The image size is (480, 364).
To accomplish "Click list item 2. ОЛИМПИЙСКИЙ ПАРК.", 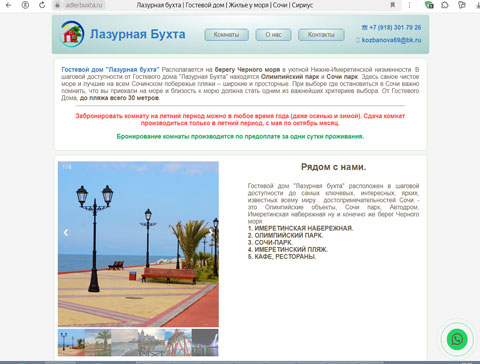I will [285, 235].
